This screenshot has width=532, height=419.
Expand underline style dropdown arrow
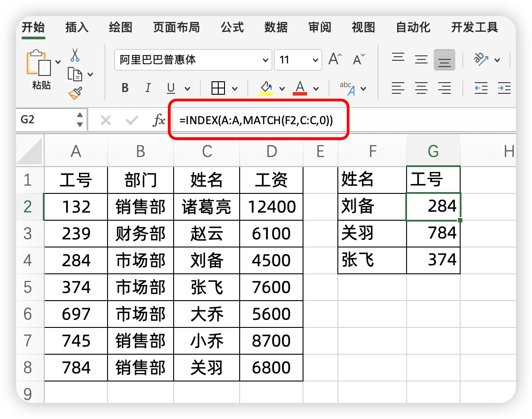[x=187, y=89]
